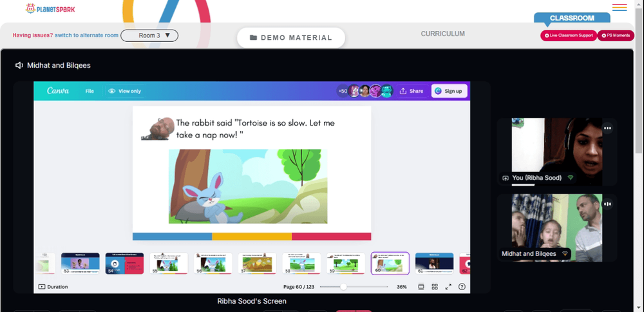Click the purple patterned collaborator avatar

pyautogui.click(x=375, y=91)
